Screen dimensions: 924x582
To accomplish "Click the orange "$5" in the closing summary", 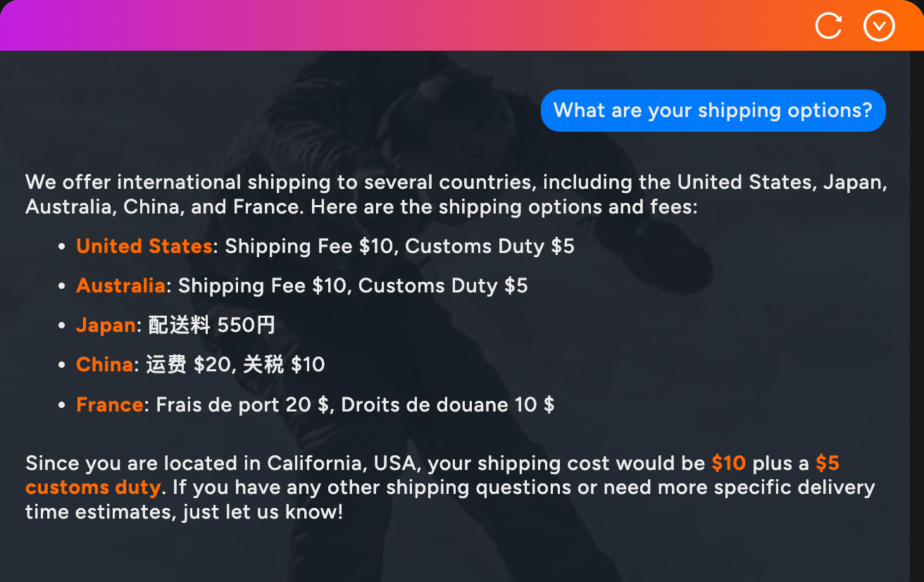I will click(828, 463).
